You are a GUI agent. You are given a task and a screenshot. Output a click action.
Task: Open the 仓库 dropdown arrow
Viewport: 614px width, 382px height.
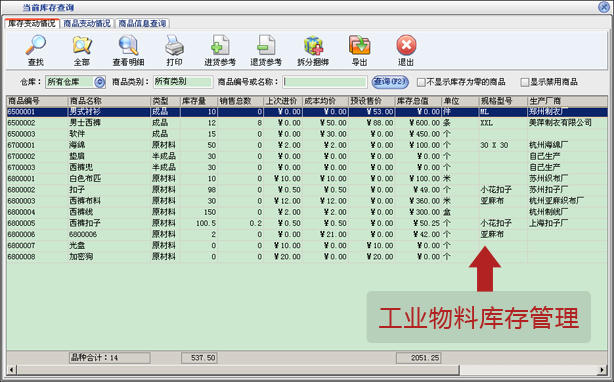[x=99, y=82]
